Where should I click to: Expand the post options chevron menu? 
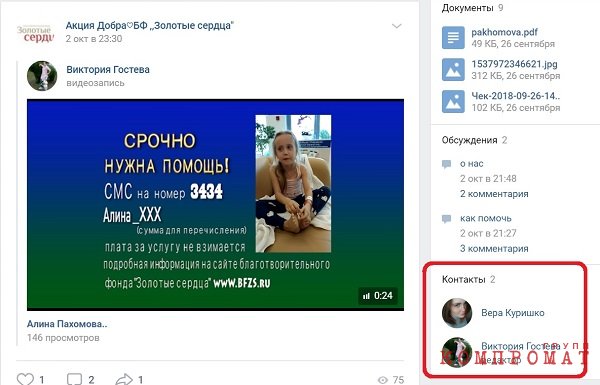pyautogui.click(x=396, y=26)
